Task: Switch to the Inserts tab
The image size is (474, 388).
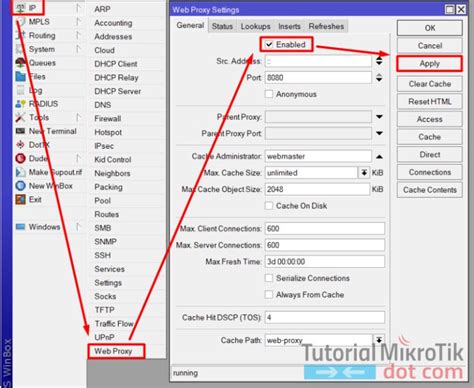Action: pyautogui.click(x=289, y=26)
